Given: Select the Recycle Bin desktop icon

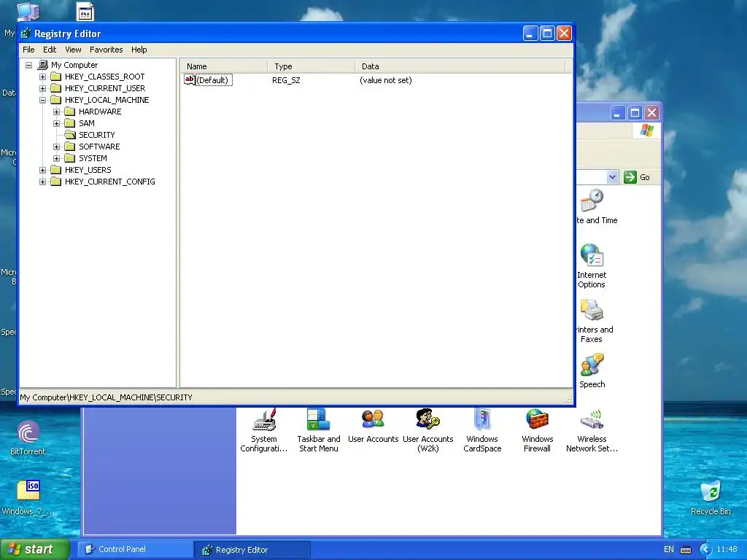Looking at the screenshot, I should click(711, 497).
